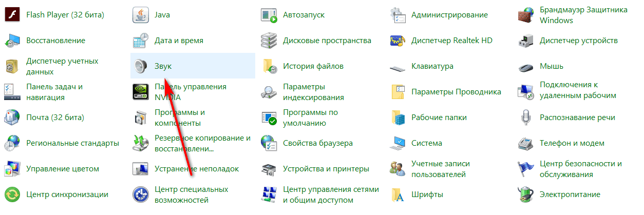Screen dimensions: 644x215
Task: Open the Автозапуск icon
Action: click(269, 15)
